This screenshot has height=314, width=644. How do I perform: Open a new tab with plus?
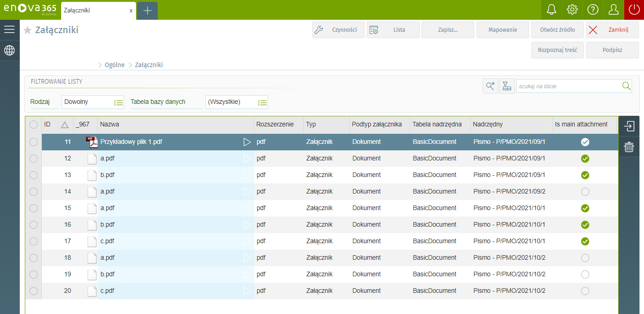click(x=147, y=11)
